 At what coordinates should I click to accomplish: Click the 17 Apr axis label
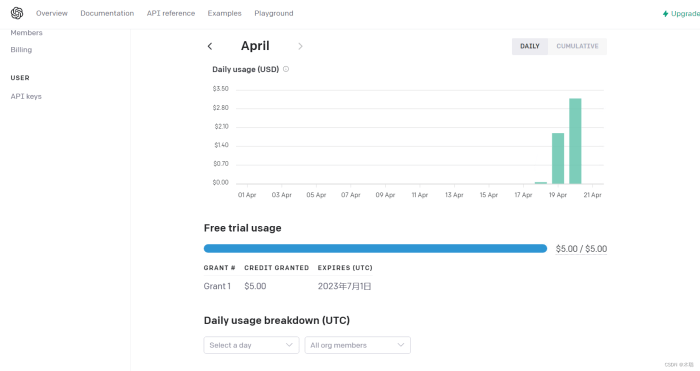[523, 195]
